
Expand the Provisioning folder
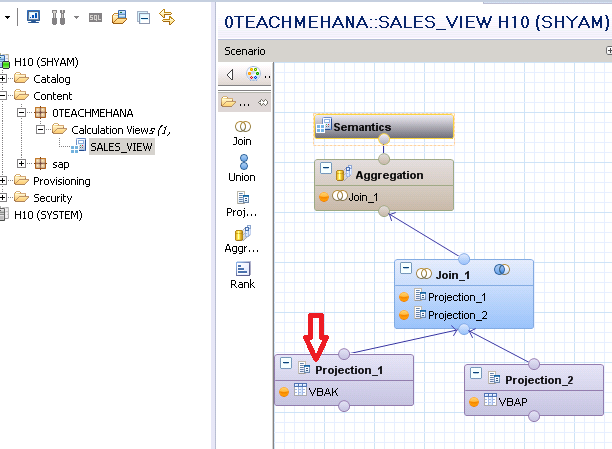point(3,180)
